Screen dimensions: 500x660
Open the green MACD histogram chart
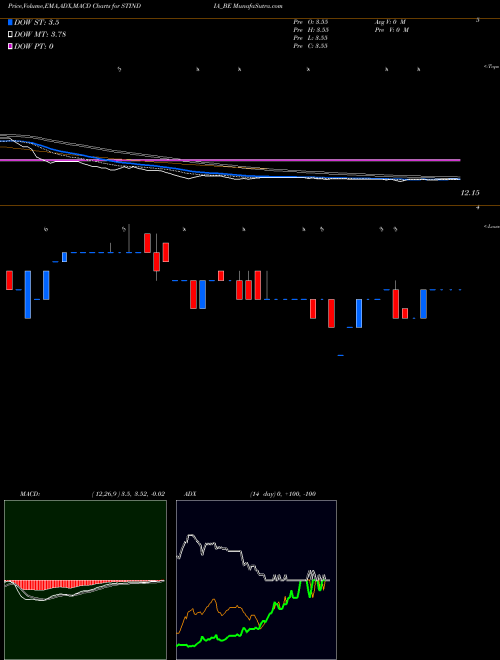pos(85,580)
